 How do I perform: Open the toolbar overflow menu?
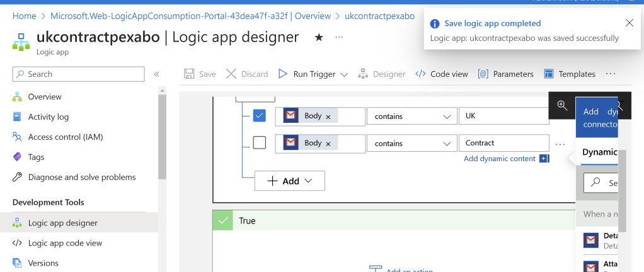pos(611,74)
